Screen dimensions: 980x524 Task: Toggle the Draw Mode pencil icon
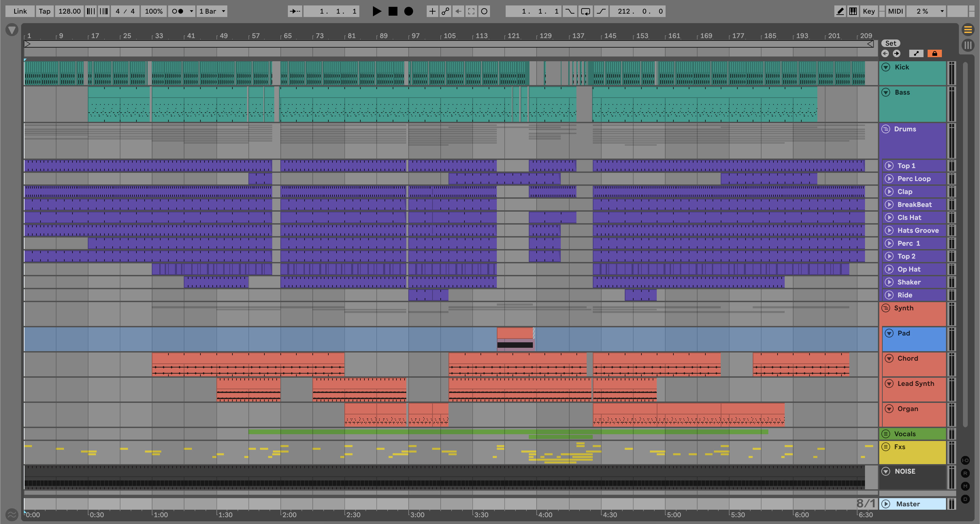click(839, 11)
